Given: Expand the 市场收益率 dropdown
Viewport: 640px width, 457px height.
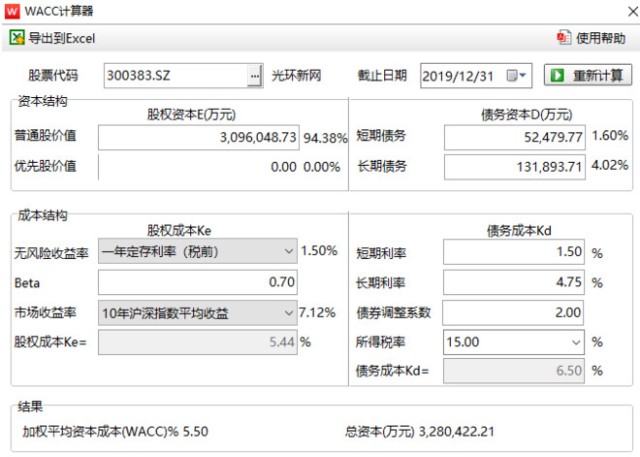Looking at the screenshot, I should coord(289,313).
